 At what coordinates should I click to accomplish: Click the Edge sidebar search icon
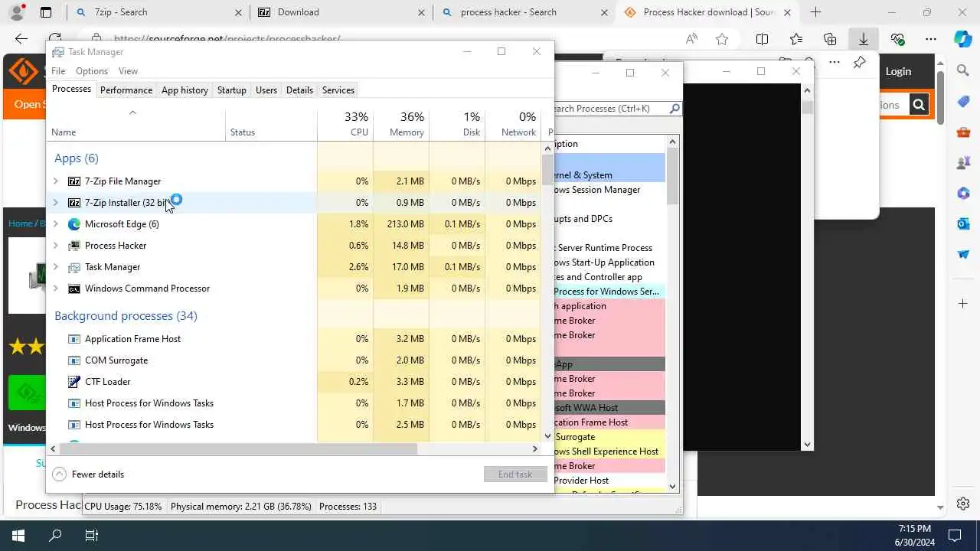(963, 71)
